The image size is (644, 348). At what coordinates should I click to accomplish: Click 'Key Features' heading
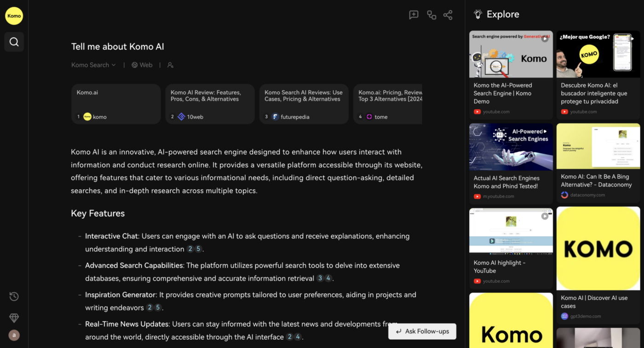pos(98,214)
